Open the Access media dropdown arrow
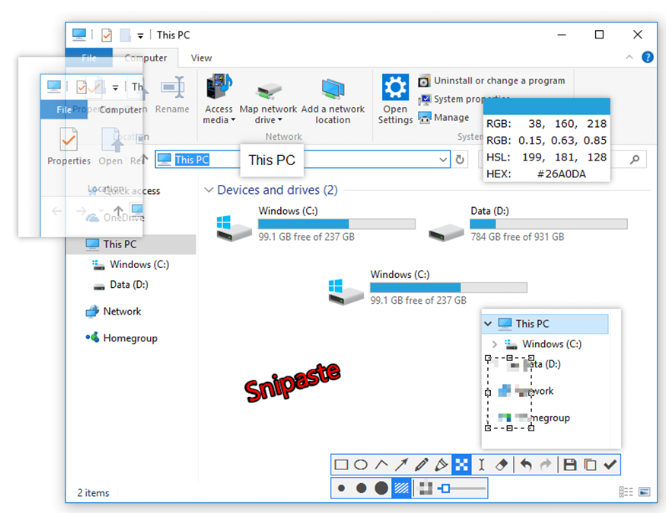Image resolution: width=666 pixels, height=513 pixels. click(x=233, y=120)
